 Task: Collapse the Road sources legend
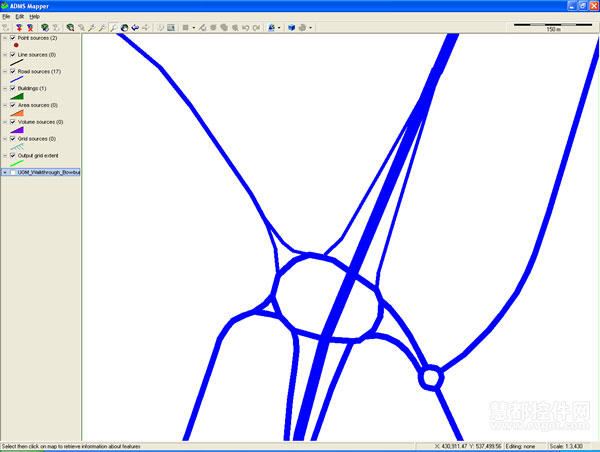5,72
